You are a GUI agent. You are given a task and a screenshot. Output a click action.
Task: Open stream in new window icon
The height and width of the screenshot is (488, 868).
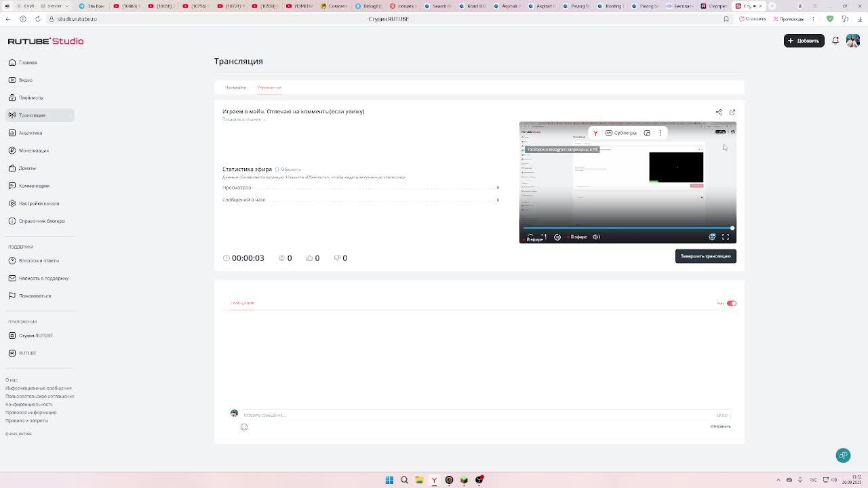pos(732,112)
